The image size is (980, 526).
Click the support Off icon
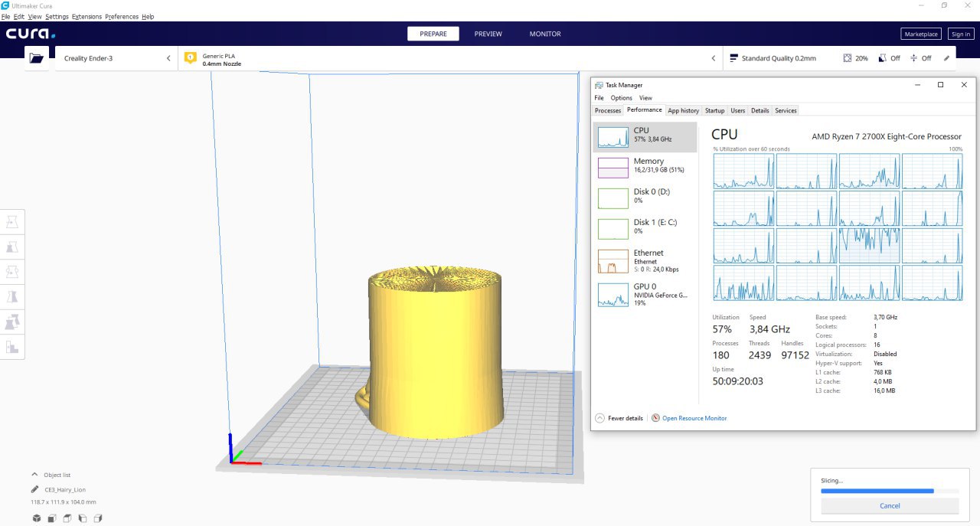click(x=882, y=58)
